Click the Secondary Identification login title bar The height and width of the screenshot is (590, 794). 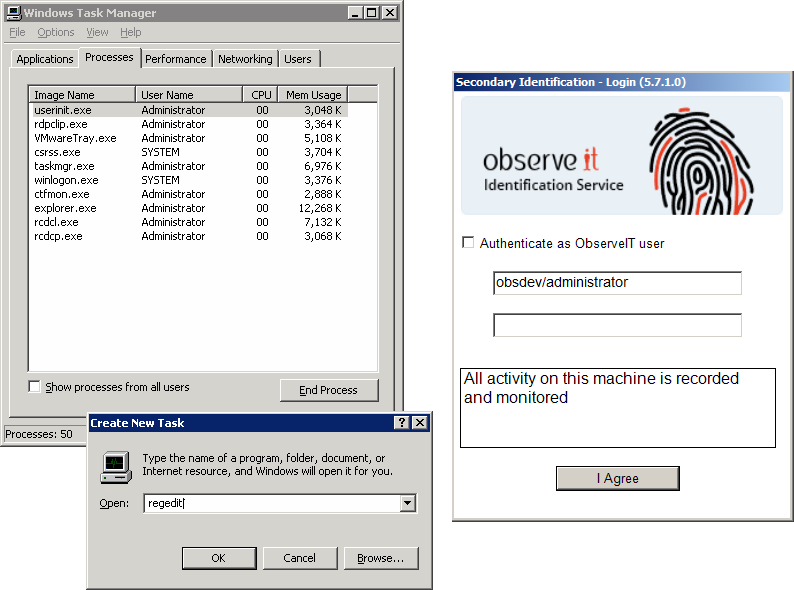tap(622, 82)
